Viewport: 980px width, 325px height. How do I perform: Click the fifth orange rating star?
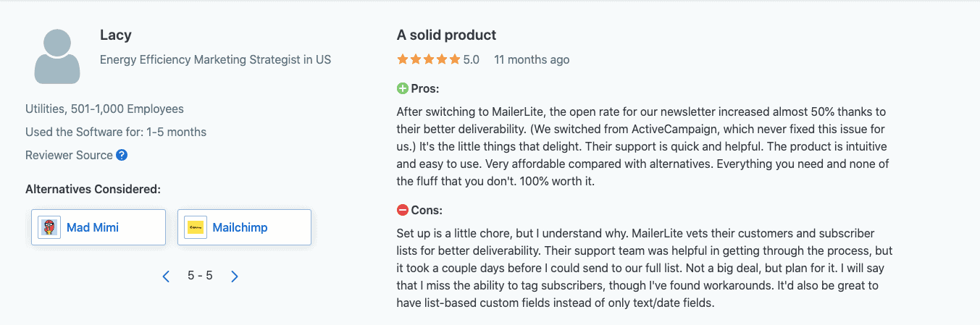(454, 59)
